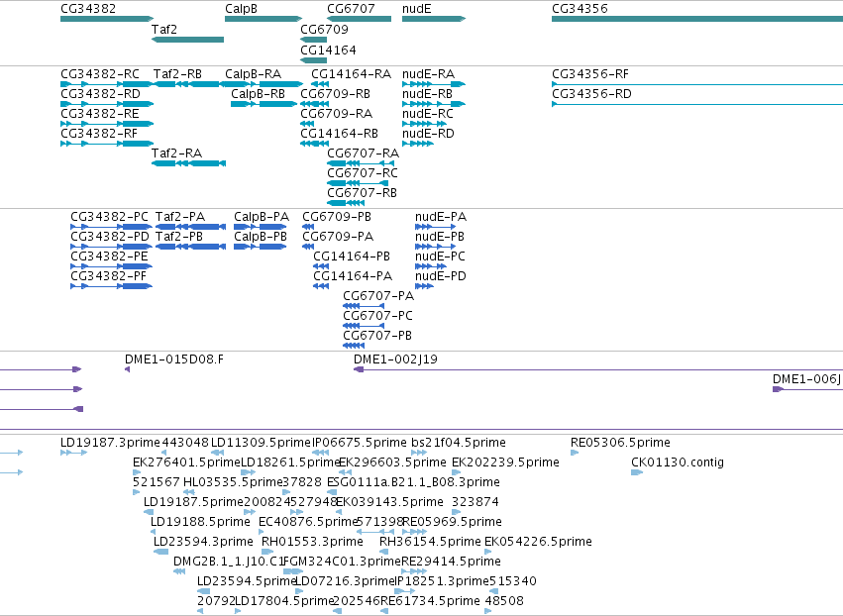Select protein CG34382-PC
Screen dimensions: 843x616
pos(110,217)
